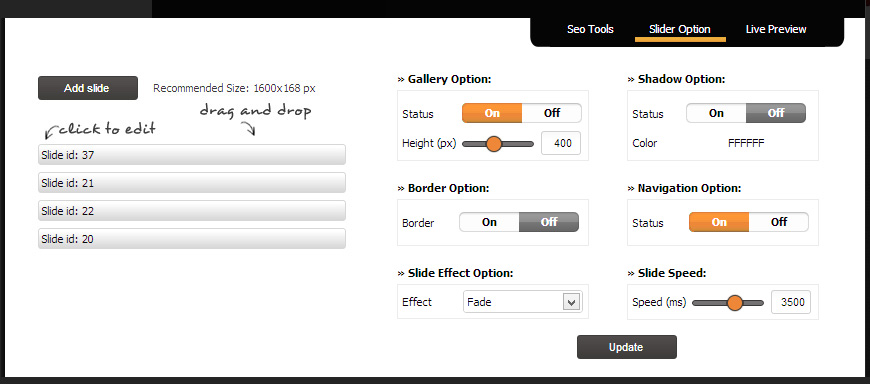
Task: Click the Speed slider orange handle
Action: tap(735, 303)
